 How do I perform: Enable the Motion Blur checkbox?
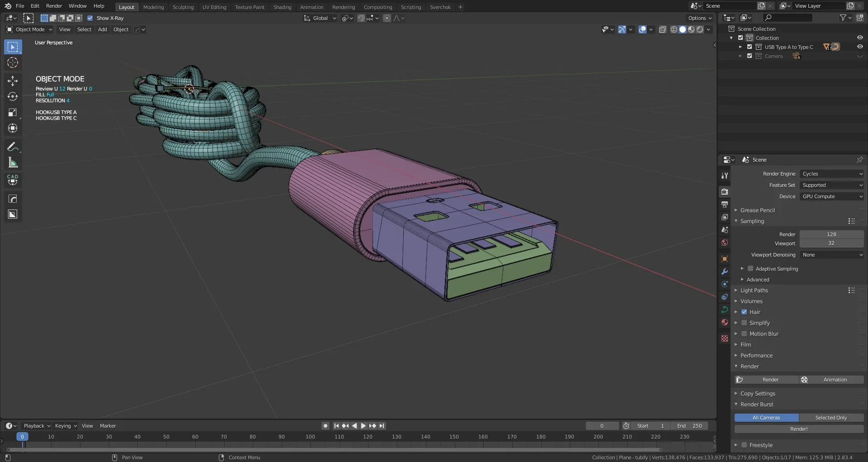pyautogui.click(x=744, y=333)
